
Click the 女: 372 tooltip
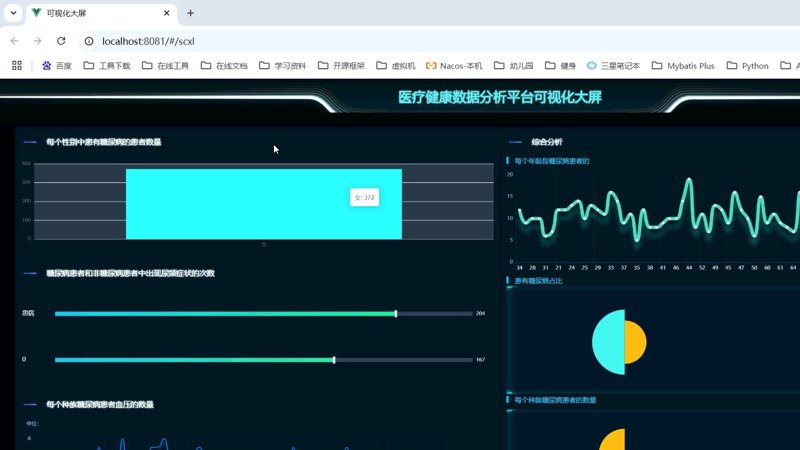tap(364, 197)
